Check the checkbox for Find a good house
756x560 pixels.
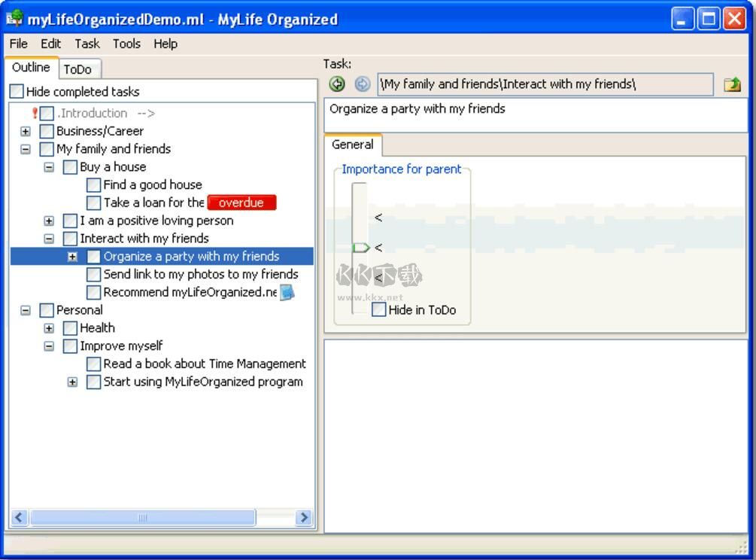(x=93, y=184)
